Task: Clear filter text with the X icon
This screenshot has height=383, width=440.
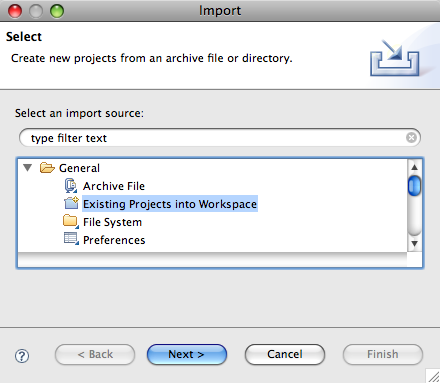Action: pyautogui.click(x=411, y=137)
